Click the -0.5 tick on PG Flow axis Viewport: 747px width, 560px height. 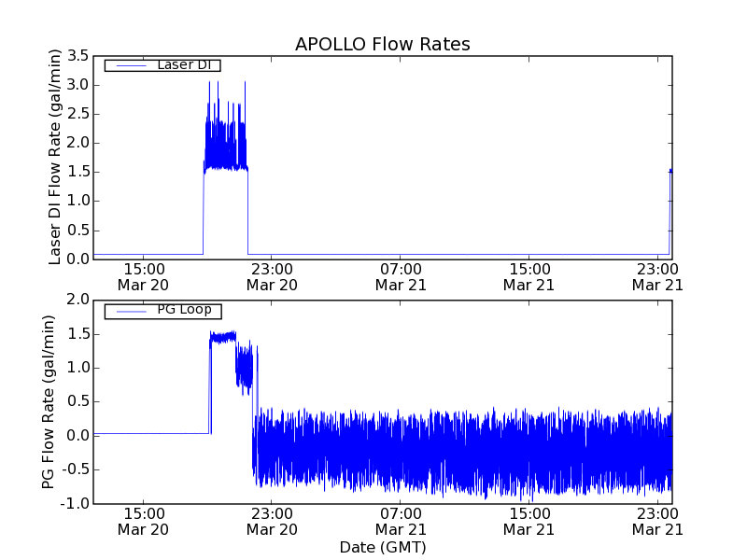75,470
